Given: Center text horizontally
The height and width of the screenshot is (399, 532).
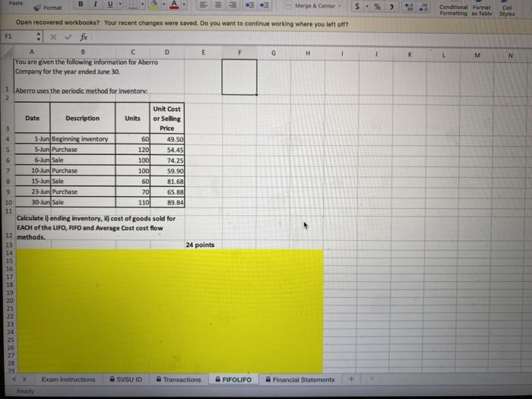Looking at the screenshot, I should [218, 5].
